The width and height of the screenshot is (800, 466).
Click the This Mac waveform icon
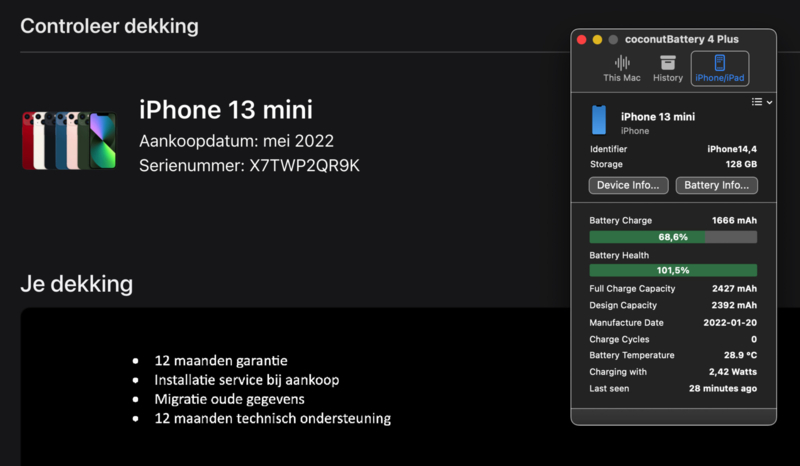622,63
